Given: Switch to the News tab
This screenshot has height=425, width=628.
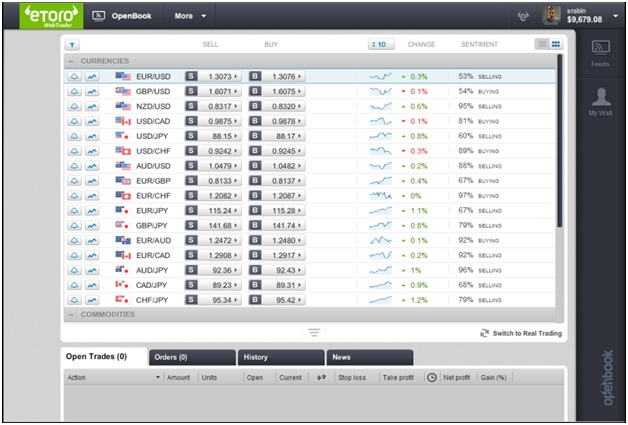Looking at the screenshot, I should tap(370, 357).
